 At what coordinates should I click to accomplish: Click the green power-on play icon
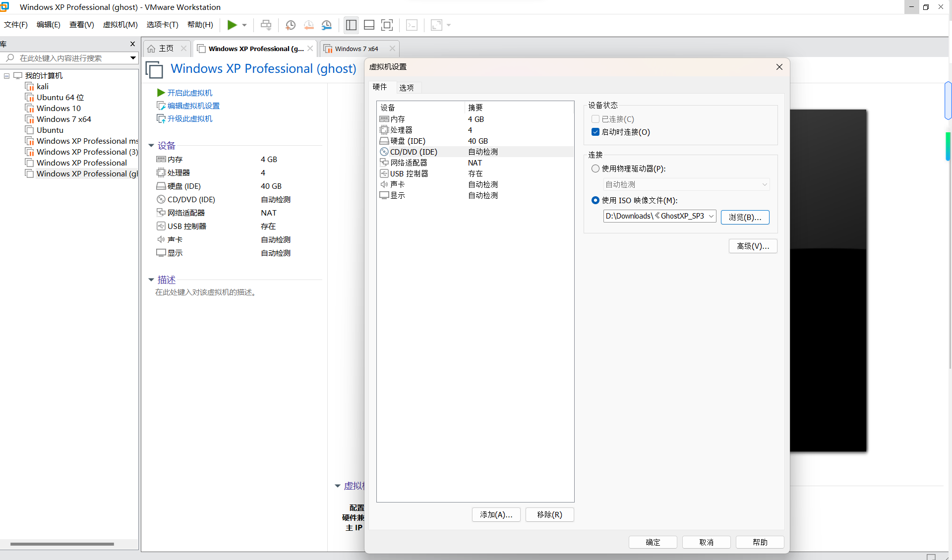pos(232,25)
